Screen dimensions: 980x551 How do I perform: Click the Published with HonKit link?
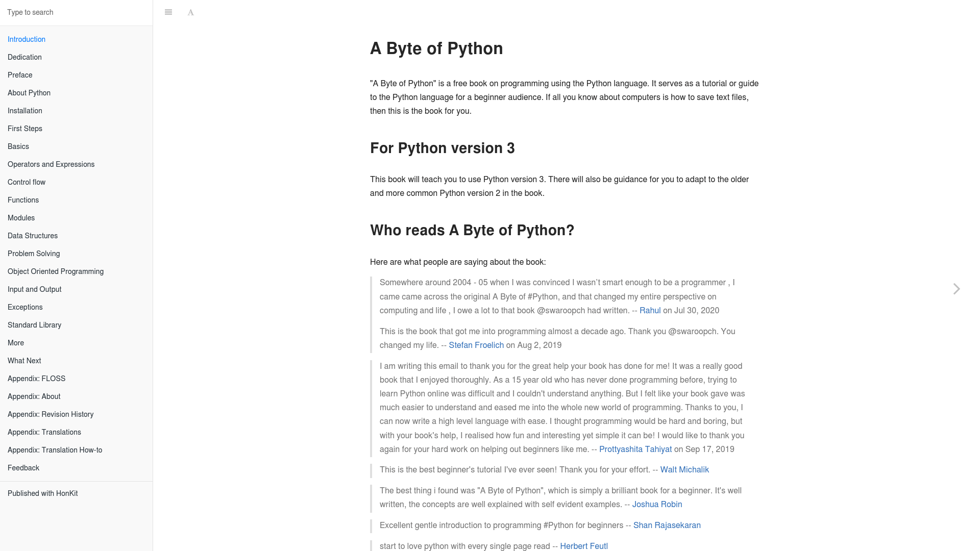(43, 493)
